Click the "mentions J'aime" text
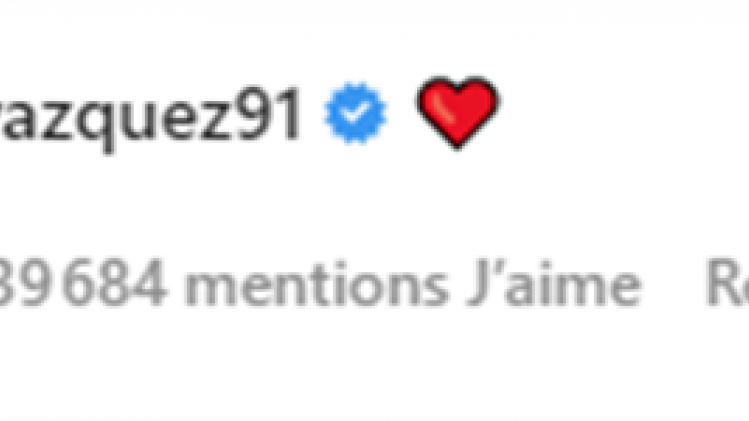749x421 pixels. (x=412, y=283)
